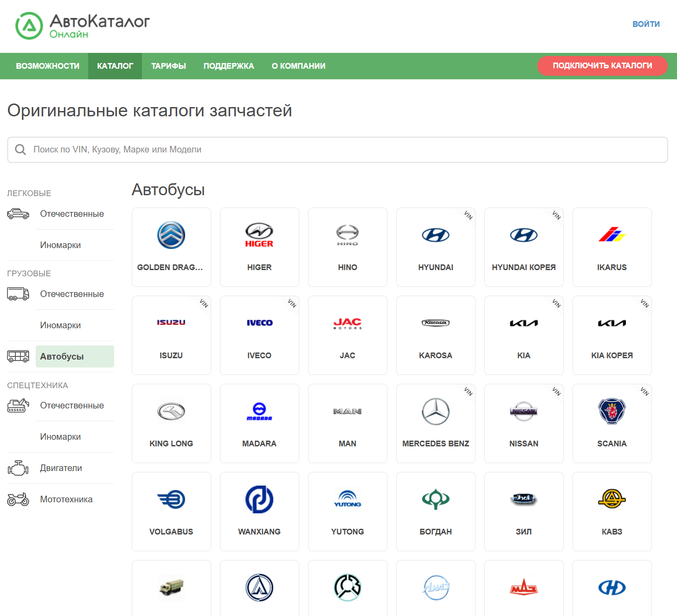Viewport: 677px width, 616px height.
Task: Open the military truck thumbnail tile
Action: [171, 588]
